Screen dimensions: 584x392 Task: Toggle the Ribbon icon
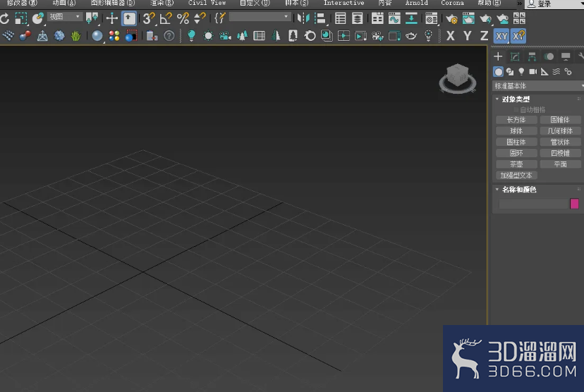(377, 18)
